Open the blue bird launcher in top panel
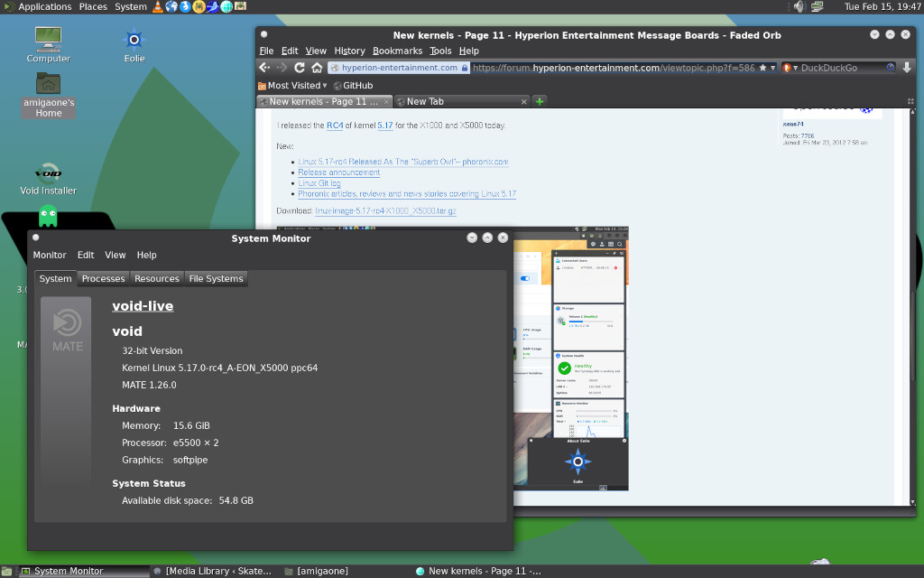 [x=212, y=6]
